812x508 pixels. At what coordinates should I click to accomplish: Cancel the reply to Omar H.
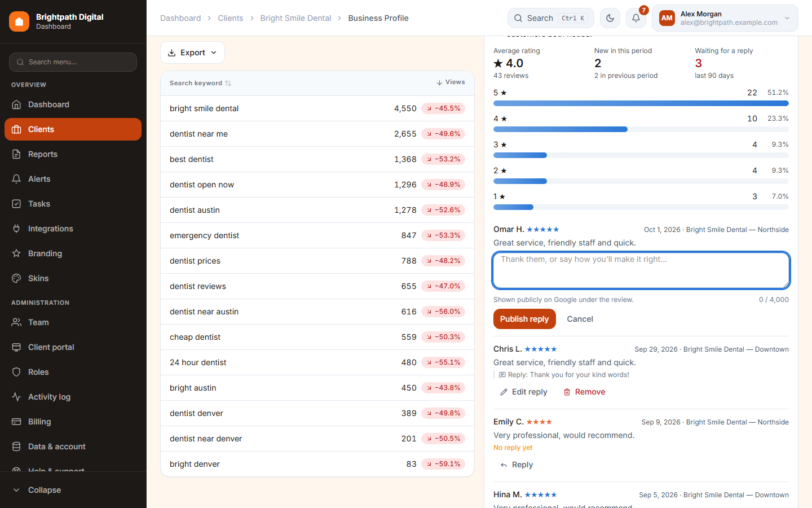(x=580, y=319)
